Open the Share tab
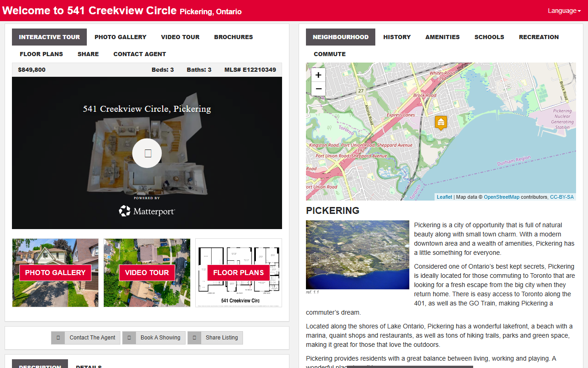The width and height of the screenshot is (588, 368). tap(88, 54)
